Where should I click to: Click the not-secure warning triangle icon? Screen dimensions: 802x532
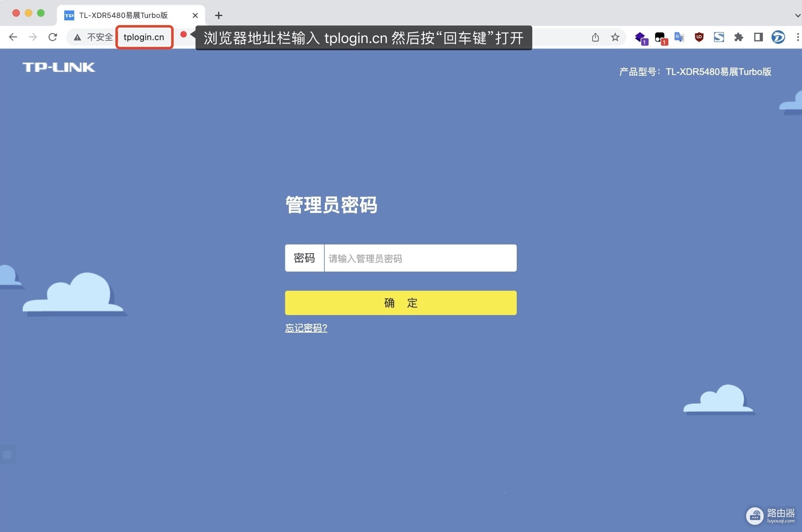tap(77, 37)
